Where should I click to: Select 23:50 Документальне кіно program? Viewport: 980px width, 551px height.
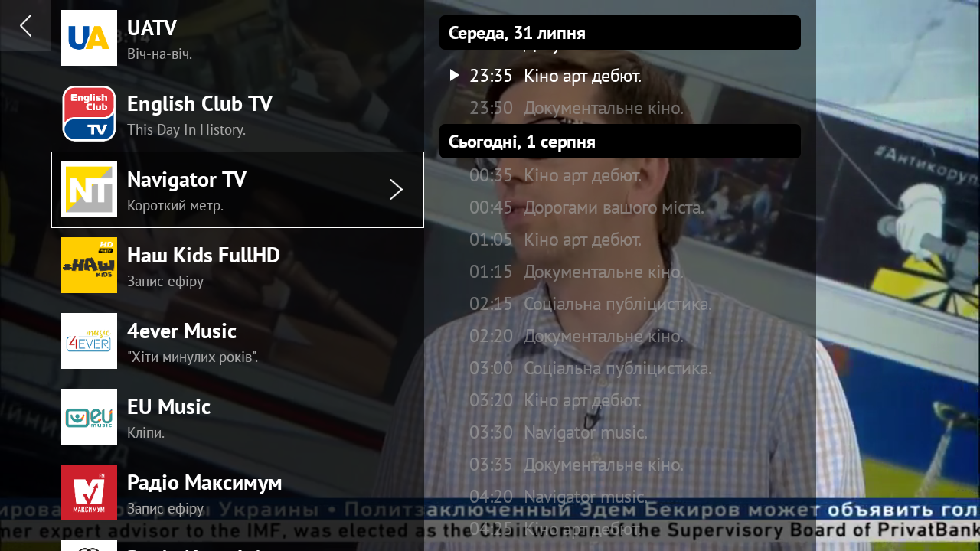pos(577,108)
